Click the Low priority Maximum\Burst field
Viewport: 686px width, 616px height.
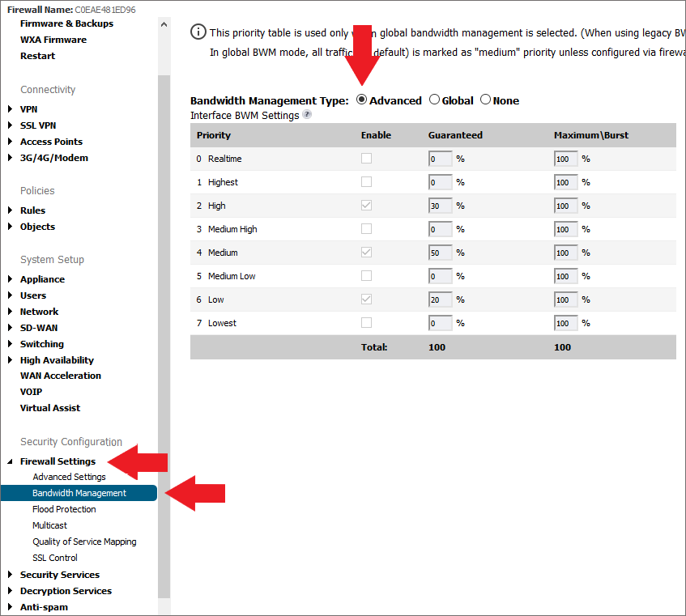click(565, 300)
